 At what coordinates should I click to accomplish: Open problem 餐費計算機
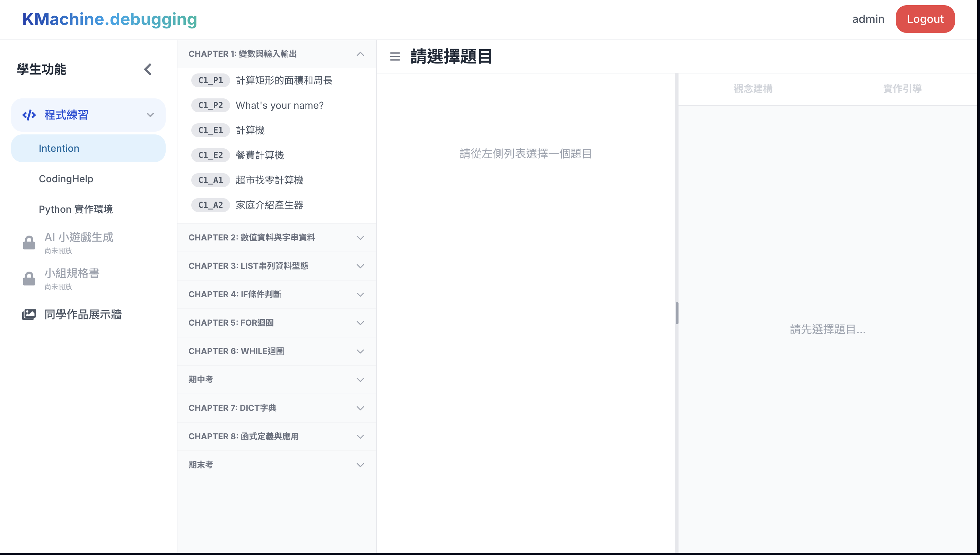pyautogui.click(x=260, y=155)
